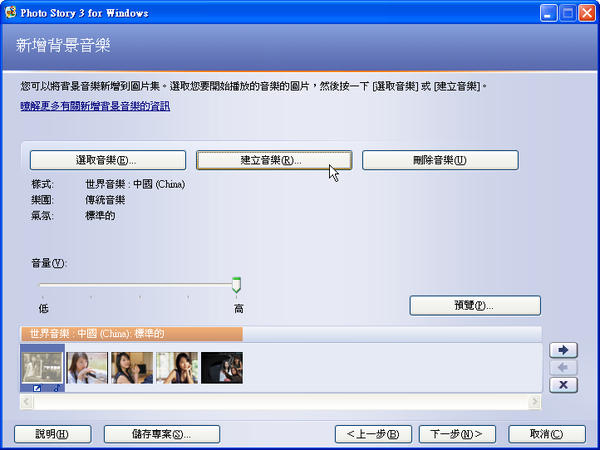The image size is (600, 450).
Task: Open 說明 help
Action: [x=53, y=434]
